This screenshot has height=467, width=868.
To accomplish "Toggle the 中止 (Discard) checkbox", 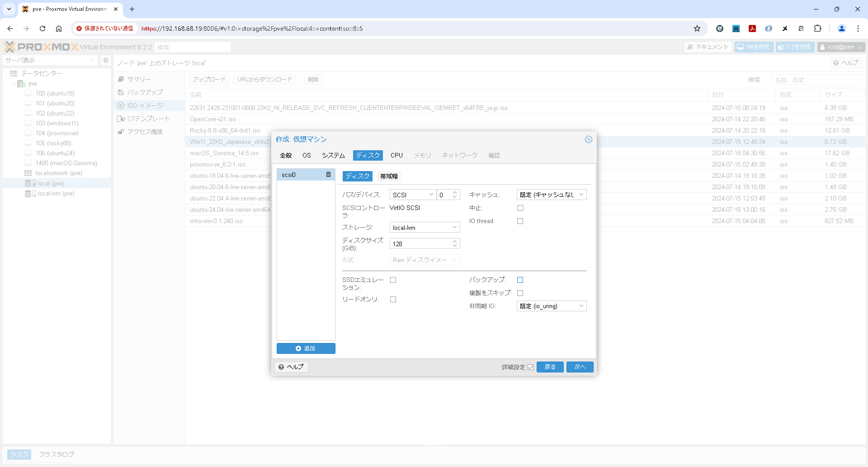I will [520, 208].
